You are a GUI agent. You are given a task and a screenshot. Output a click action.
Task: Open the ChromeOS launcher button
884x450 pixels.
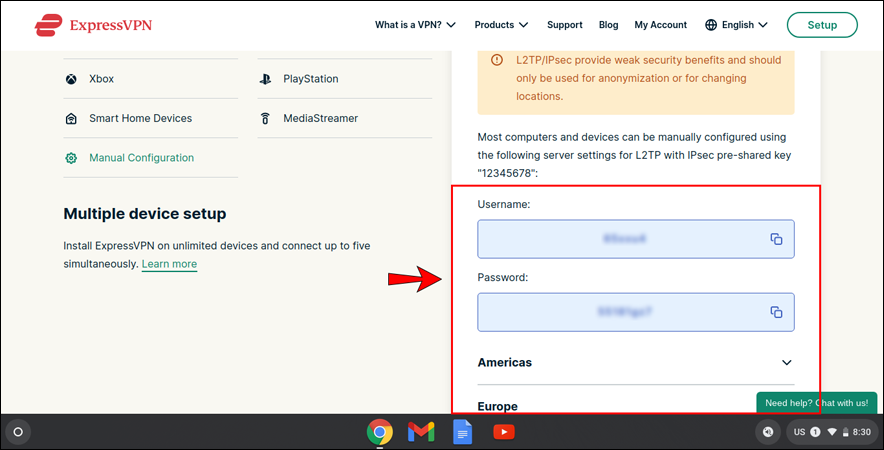18,432
